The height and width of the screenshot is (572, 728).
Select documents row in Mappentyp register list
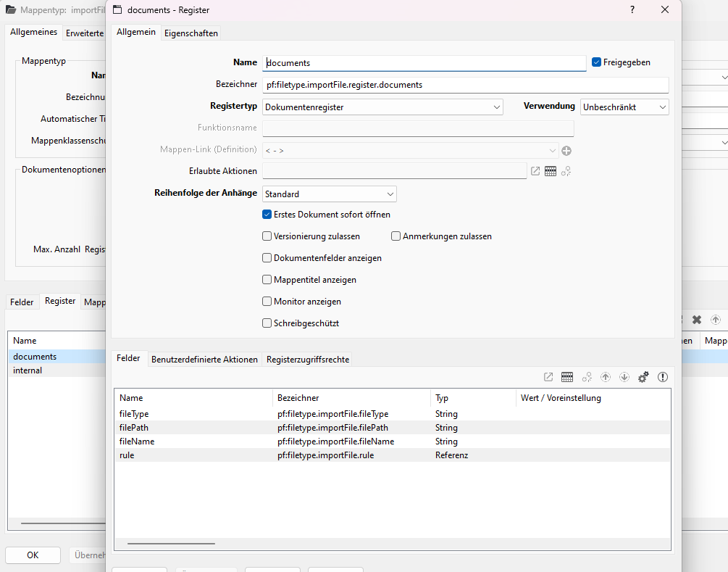pyautogui.click(x=57, y=357)
